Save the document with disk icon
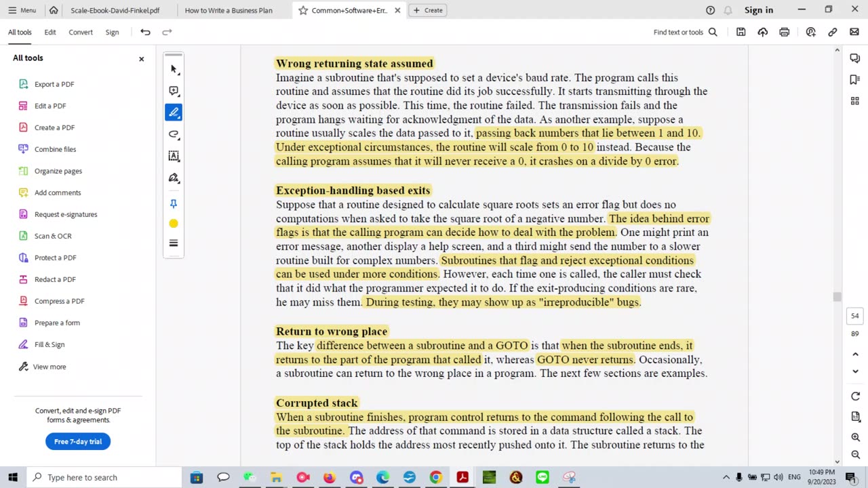This screenshot has height=488, width=868. 741,32
